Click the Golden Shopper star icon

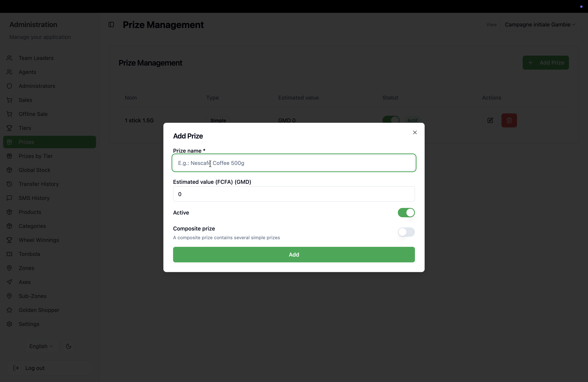[9, 310]
